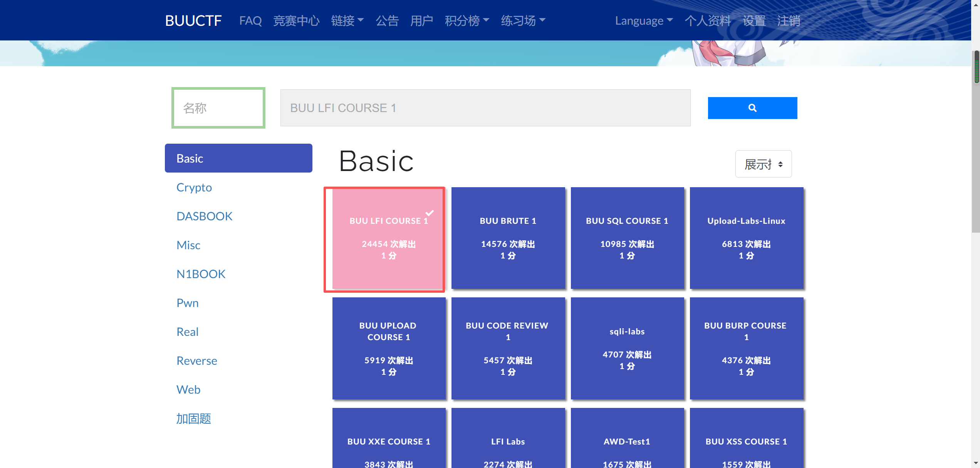The image size is (980, 468).
Task: Switch to the Web category
Action: 188,389
